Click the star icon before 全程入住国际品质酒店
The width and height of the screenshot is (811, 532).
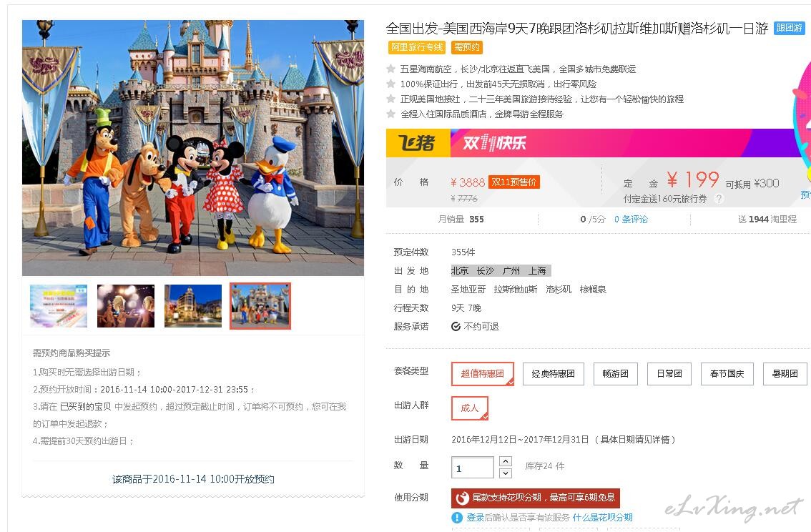click(x=391, y=114)
